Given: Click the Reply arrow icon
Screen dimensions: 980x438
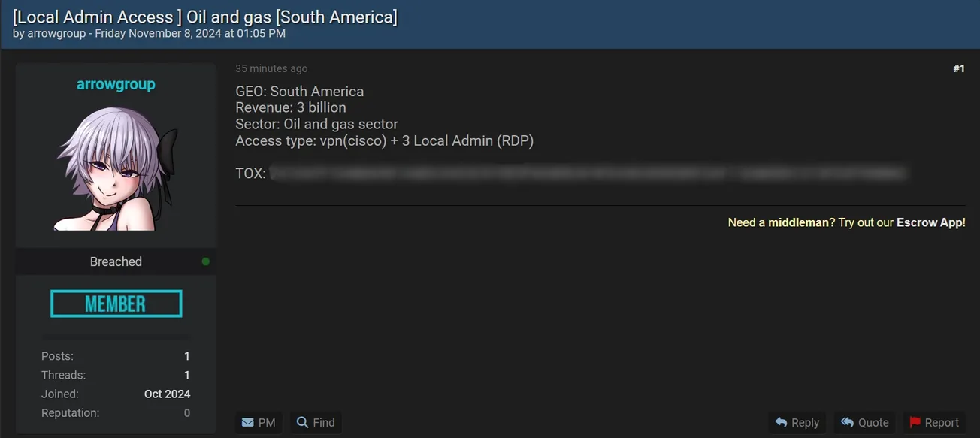Looking at the screenshot, I should (x=781, y=423).
